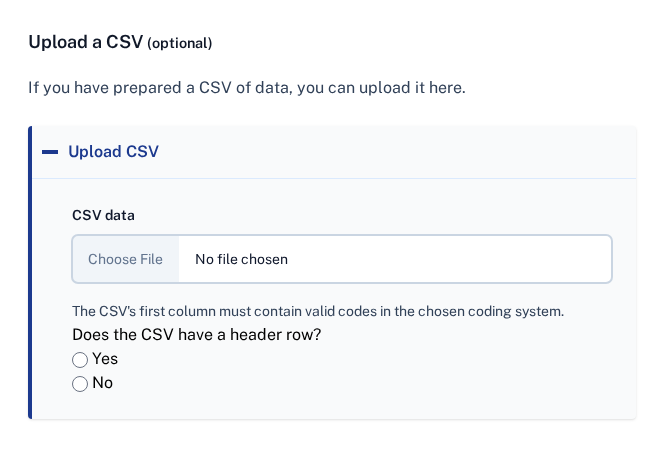Select the Yes radio button

(x=80, y=360)
